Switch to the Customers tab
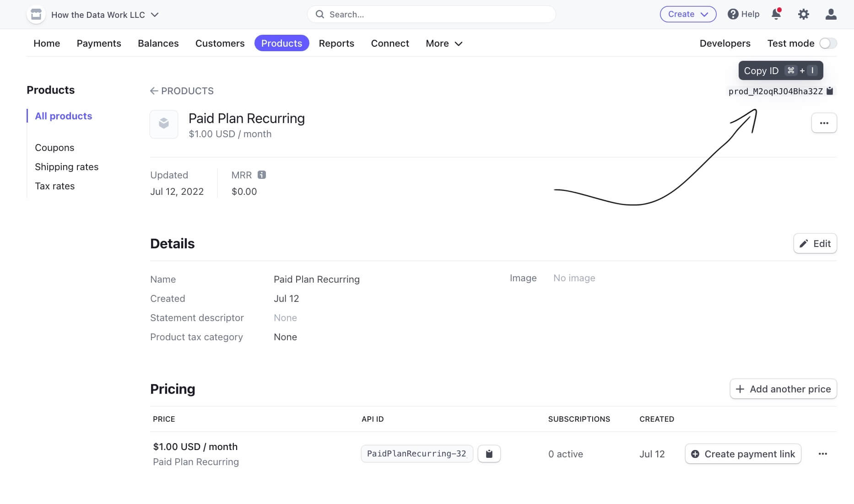The width and height of the screenshot is (854, 504). tap(220, 43)
